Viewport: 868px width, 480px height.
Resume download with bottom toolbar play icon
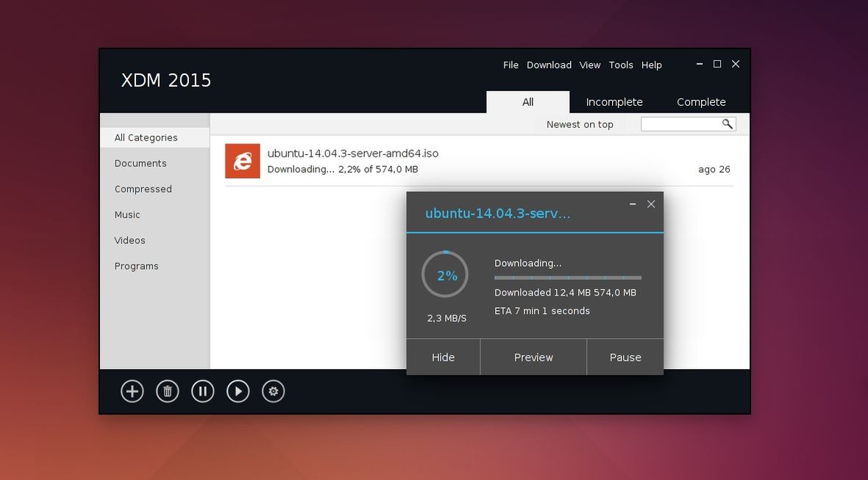[x=238, y=392]
